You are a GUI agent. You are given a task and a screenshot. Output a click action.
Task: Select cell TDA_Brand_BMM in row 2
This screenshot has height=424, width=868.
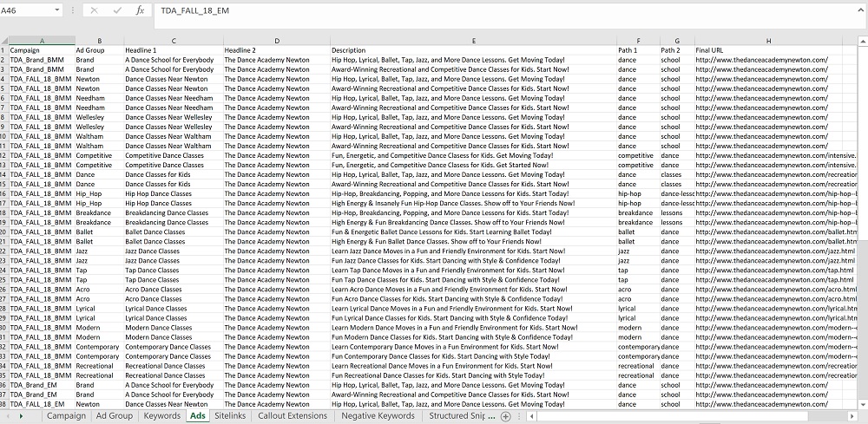point(42,60)
